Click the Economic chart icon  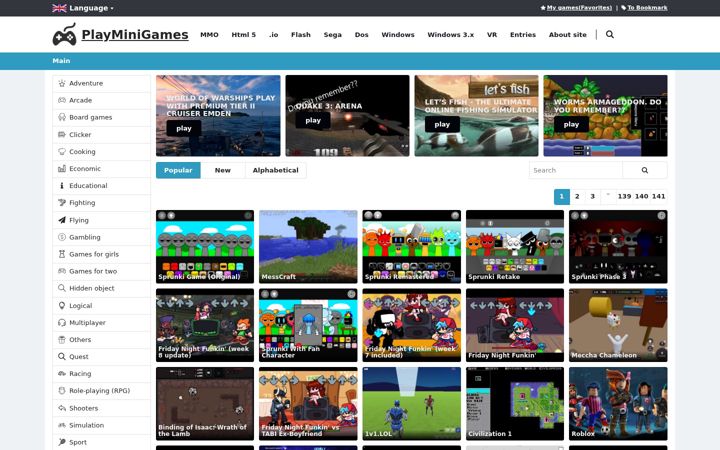point(62,169)
